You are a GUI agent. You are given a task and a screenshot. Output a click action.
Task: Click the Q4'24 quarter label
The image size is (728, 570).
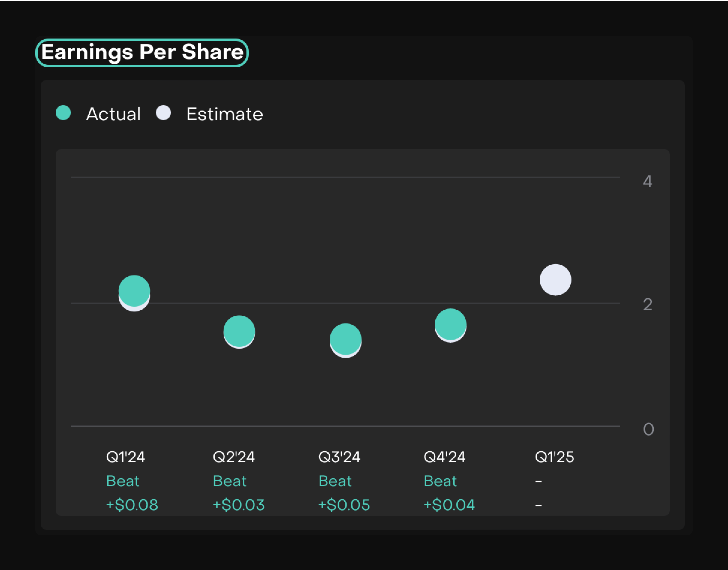pos(444,457)
